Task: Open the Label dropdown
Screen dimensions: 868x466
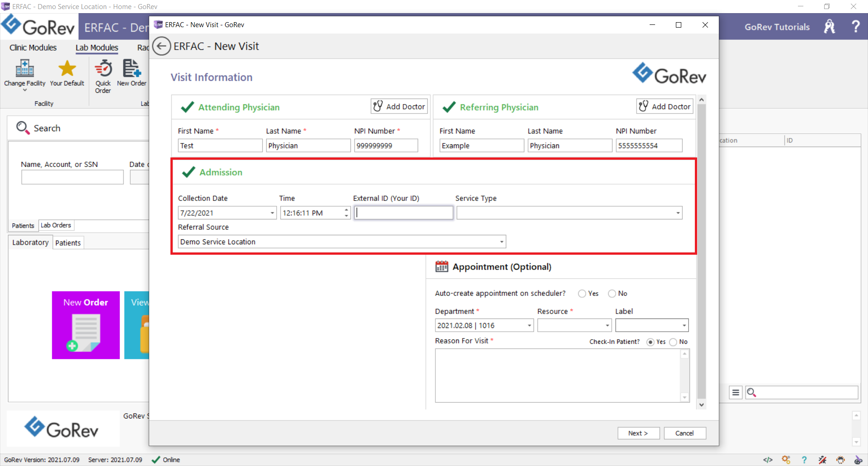Action: 684,325
